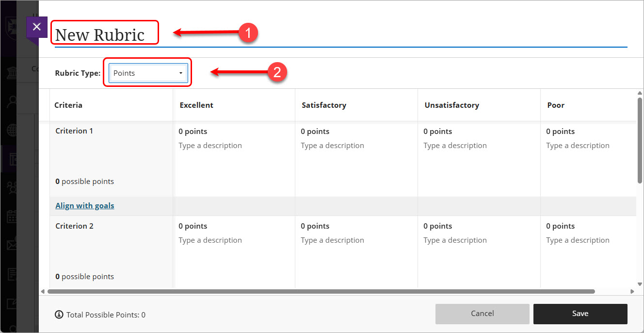
Task: Click Criterion 1 Unsatisfactory description placeholder
Action: point(455,146)
